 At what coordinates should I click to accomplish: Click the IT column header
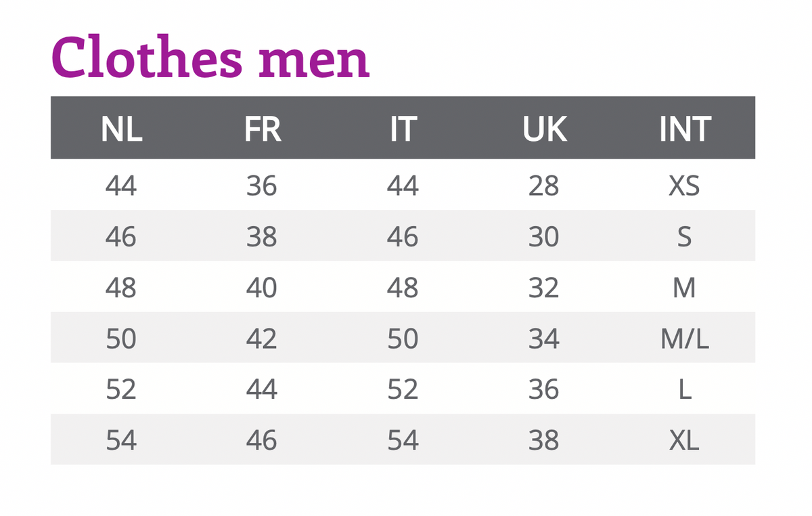pos(403,129)
